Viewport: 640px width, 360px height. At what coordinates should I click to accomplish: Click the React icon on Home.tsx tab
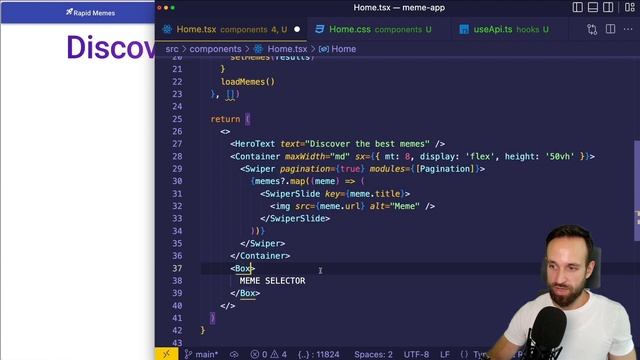pyautogui.click(x=167, y=29)
